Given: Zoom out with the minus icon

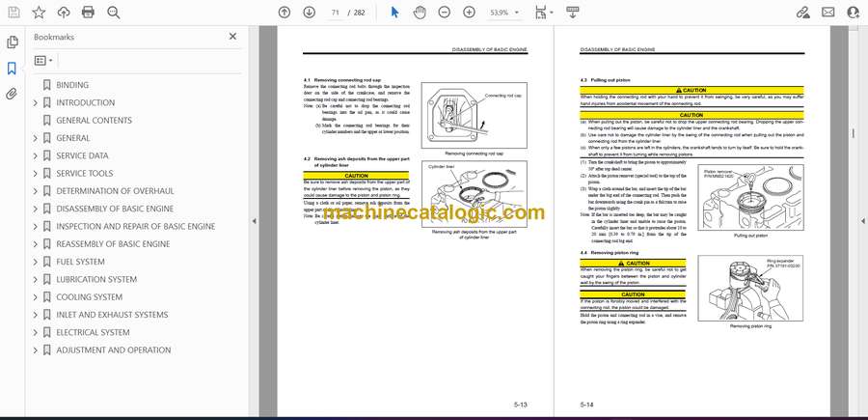Looking at the screenshot, I should pos(444,13).
